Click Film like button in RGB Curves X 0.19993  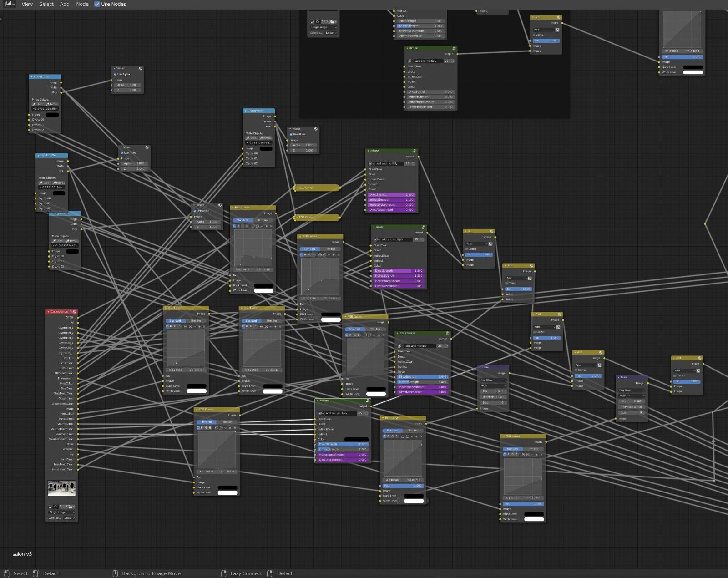tap(330, 249)
